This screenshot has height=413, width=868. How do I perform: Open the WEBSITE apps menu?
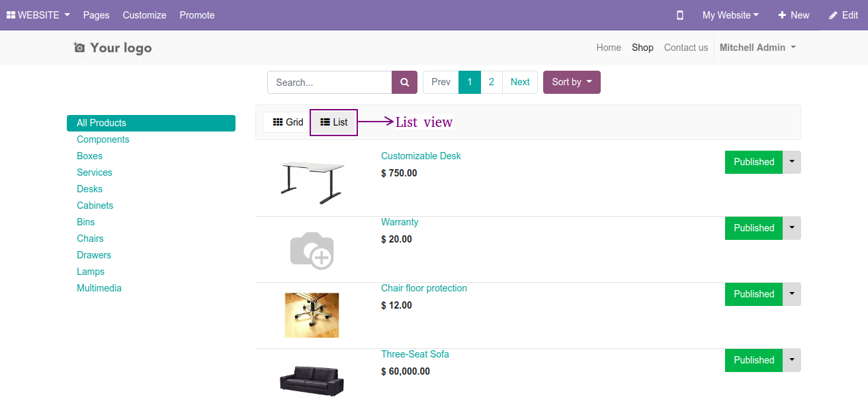(38, 15)
